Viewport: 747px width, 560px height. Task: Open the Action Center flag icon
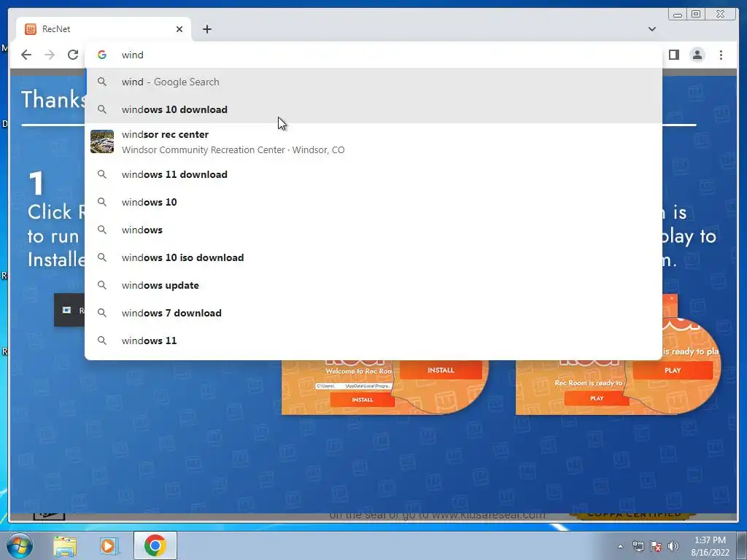(656, 547)
